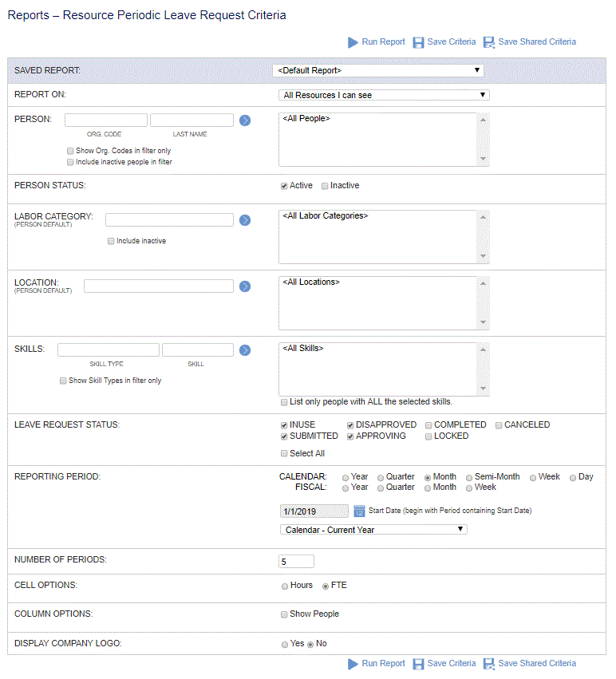
Task: Click the bottom Save Shared Criteria icon
Action: tap(489, 663)
